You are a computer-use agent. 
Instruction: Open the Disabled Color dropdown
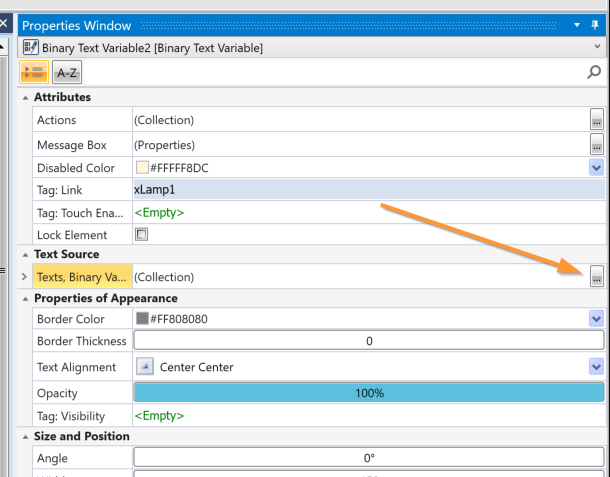click(x=596, y=168)
